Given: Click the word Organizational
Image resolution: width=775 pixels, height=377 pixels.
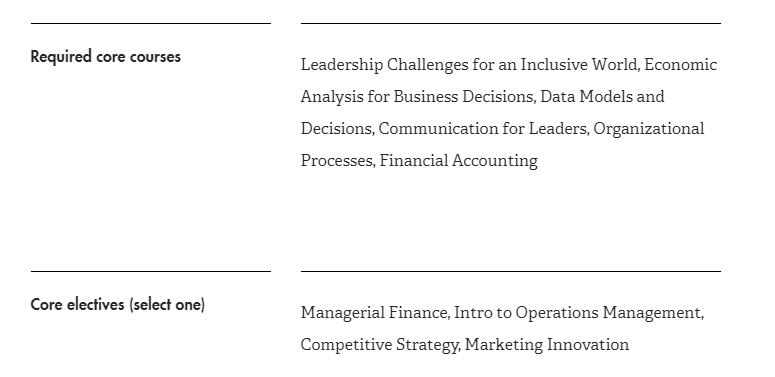Looking at the screenshot, I should pos(649,129).
